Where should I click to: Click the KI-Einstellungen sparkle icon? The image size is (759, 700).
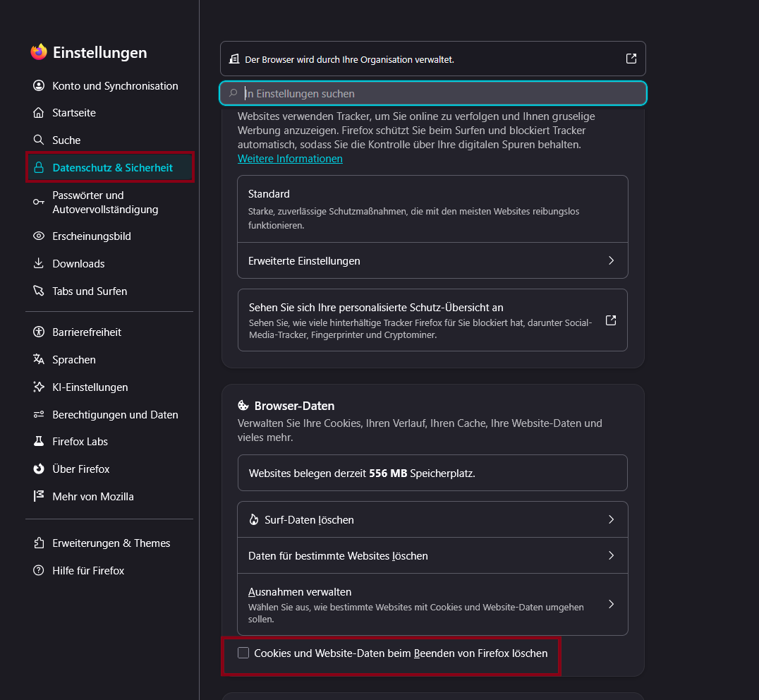[x=39, y=387]
